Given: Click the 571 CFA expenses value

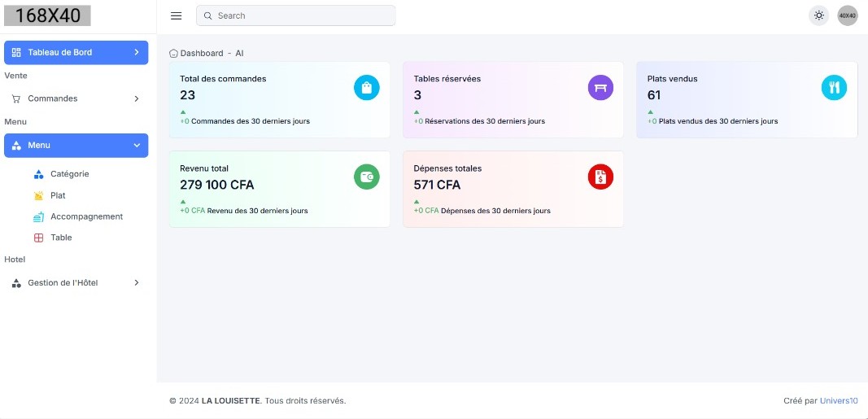Looking at the screenshot, I should 438,185.
